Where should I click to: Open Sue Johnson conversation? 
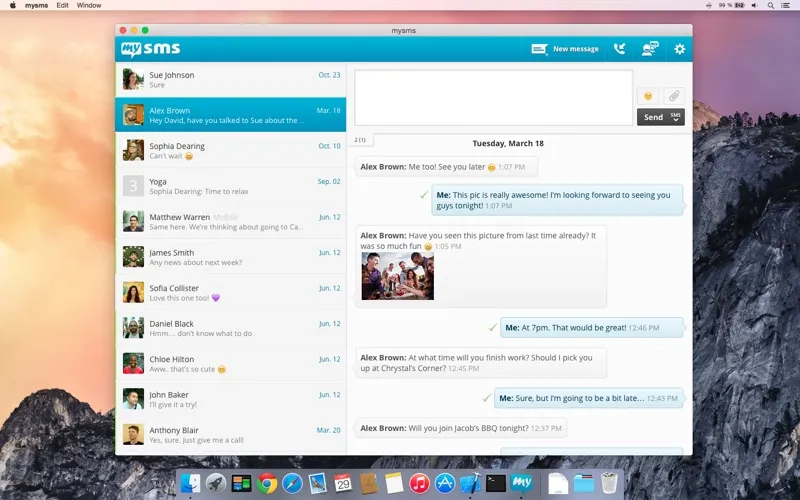click(231, 80)
